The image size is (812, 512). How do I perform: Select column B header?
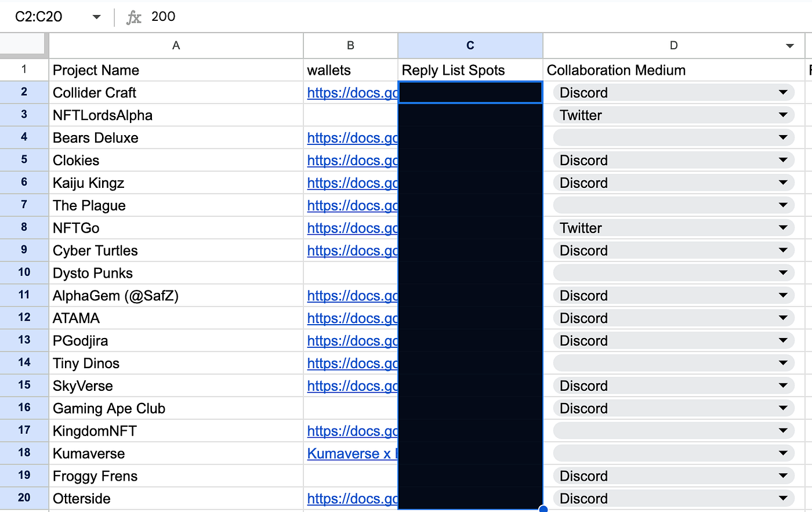(350, 46)
